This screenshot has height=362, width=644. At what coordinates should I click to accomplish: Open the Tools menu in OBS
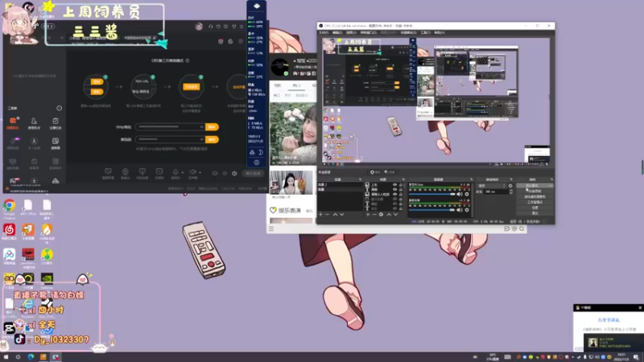(x=425, y=32)
